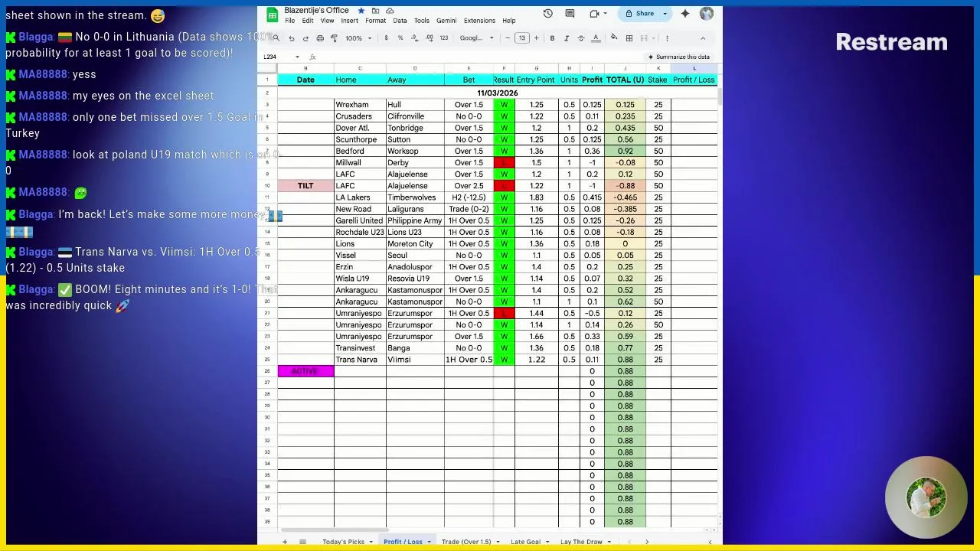This screenshot has height=551, width=980.
Task: Increase decimal places
Action: 429,38
